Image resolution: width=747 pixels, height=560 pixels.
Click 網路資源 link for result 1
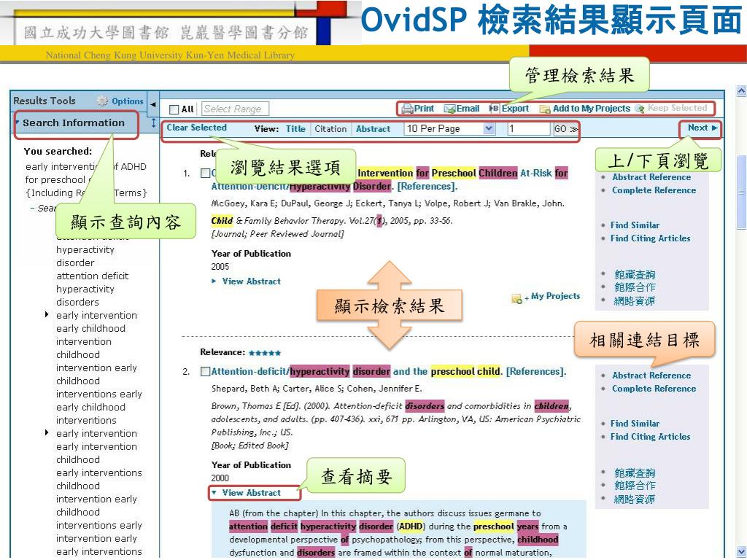tap(635, 300)
